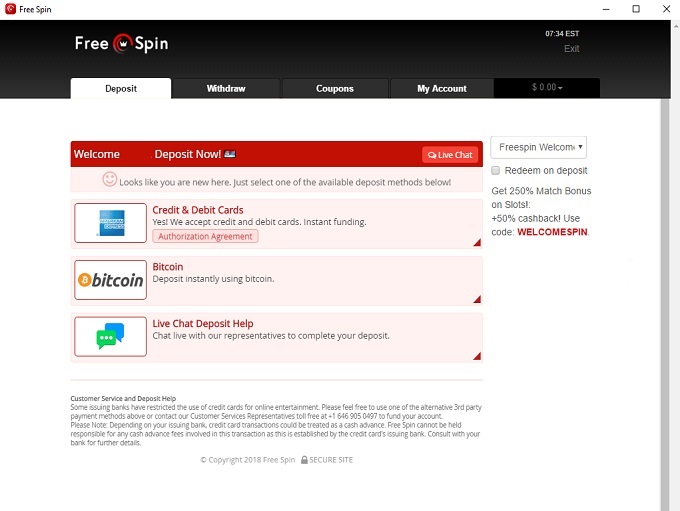The width and height of the screenshot is (680, 511).
Task: Switch to the Withdraw tab
Action: [226, 88]
